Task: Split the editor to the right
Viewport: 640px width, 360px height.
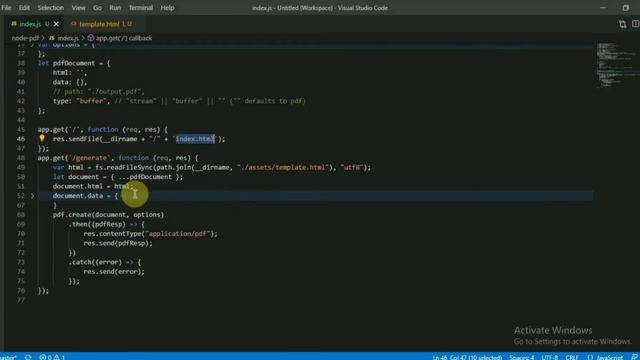Action: (x=636, y=24)
